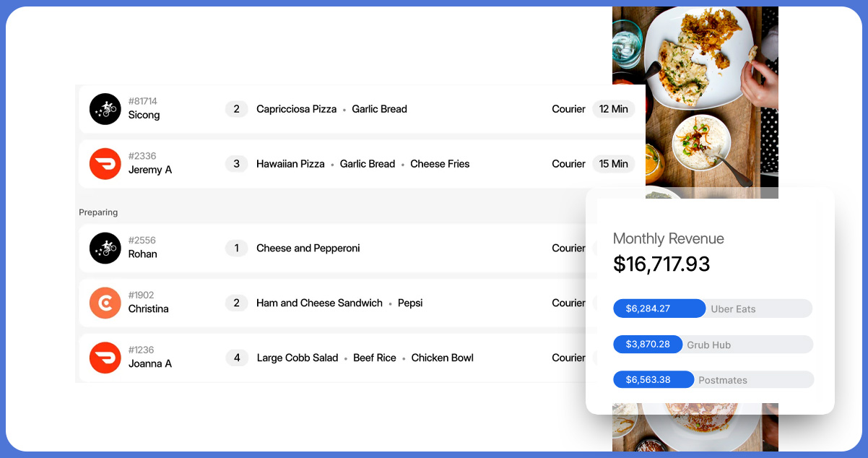Viewport: 868px width, 458px height.
Task: Click the 15 Min courier time pill
Action: [613, 164]
